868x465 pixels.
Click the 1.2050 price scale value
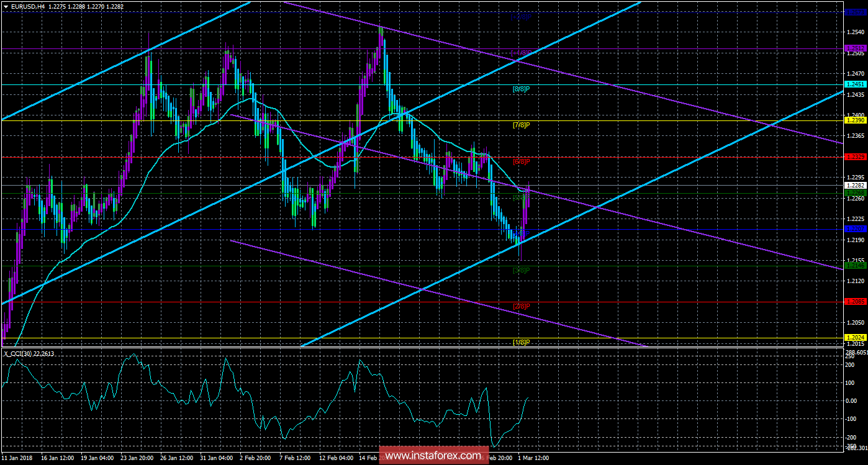[x=854, y=322]
